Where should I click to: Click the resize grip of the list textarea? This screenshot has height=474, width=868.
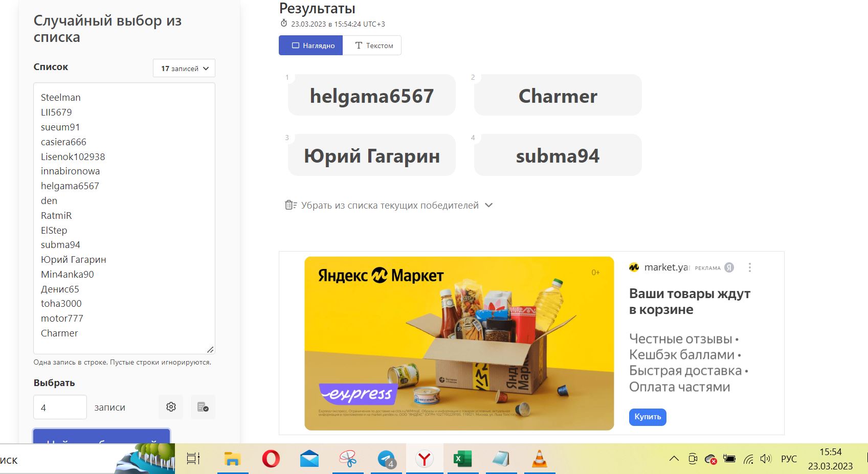coord(210,349)
